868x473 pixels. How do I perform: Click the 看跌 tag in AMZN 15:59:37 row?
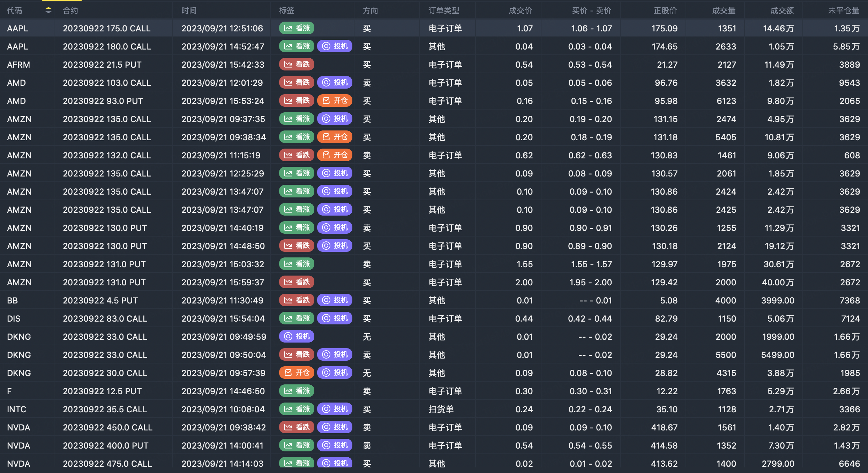(x=297, y=282)
